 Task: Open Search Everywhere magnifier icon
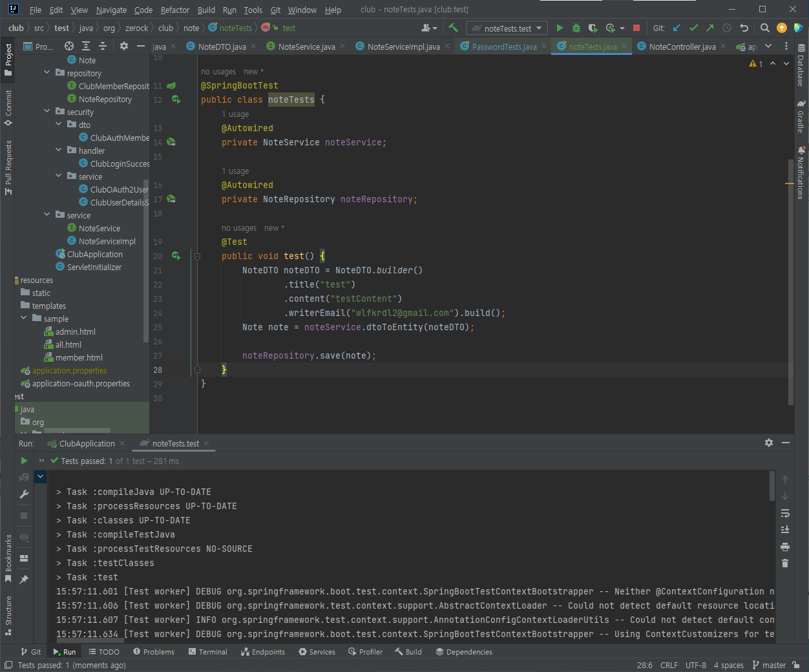(x=765, y=28)
